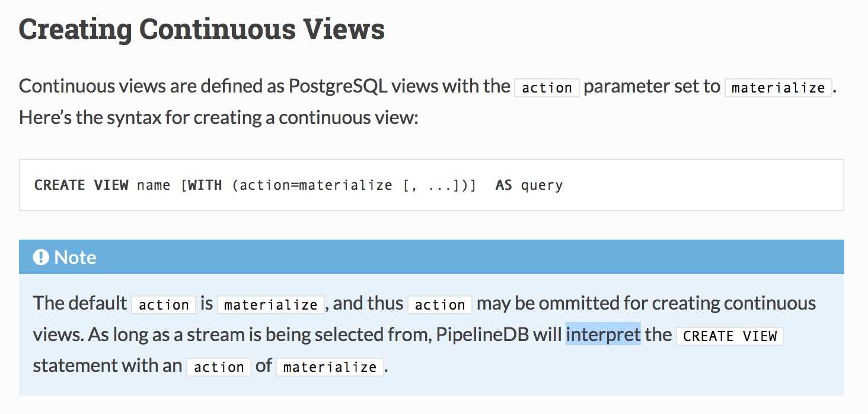Click 'materialize' code label in first paragraph
Screen dimensions: 868x414
[x=778, y=88]
